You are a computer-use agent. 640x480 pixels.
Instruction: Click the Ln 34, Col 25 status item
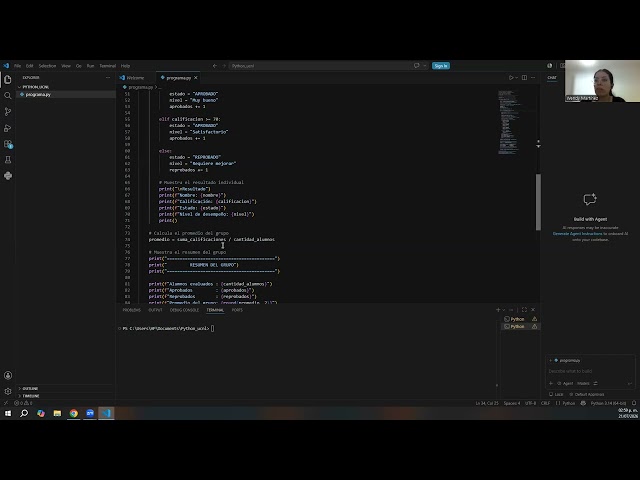(487, 403)
